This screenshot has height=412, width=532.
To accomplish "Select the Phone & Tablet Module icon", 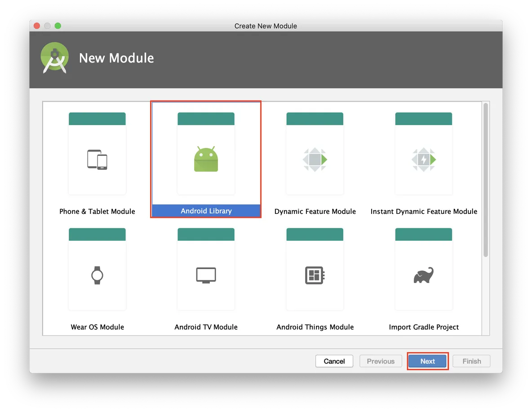I will 97,159.
